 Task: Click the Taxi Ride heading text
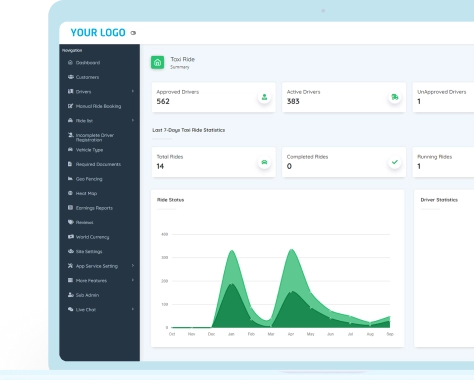pos(183,59)
